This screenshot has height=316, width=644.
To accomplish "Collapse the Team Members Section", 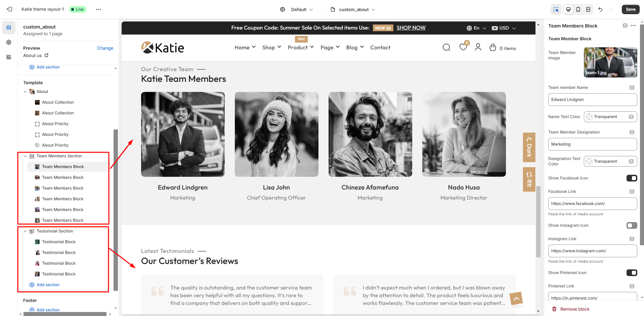I will pyautogui.click(x=25, y=156).
